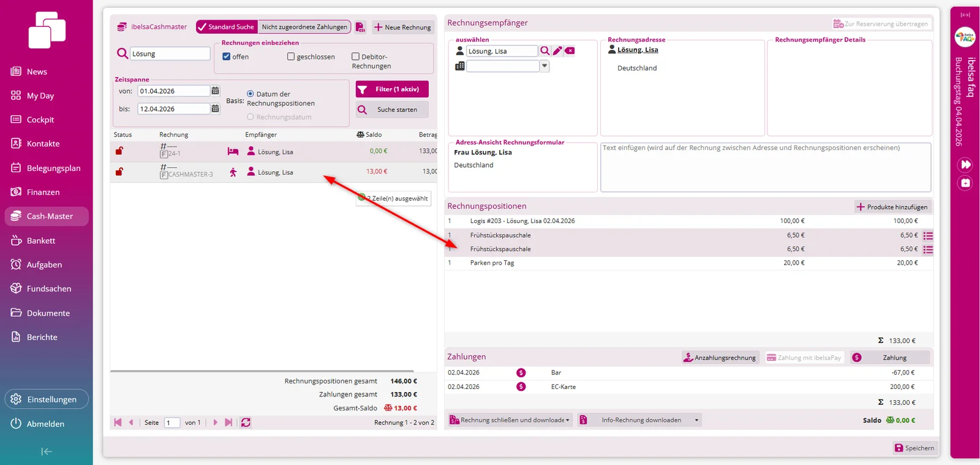Uncheck the 'offen' checkbox
The height and width of the screenshot is (465, 980).
[227, 56]
